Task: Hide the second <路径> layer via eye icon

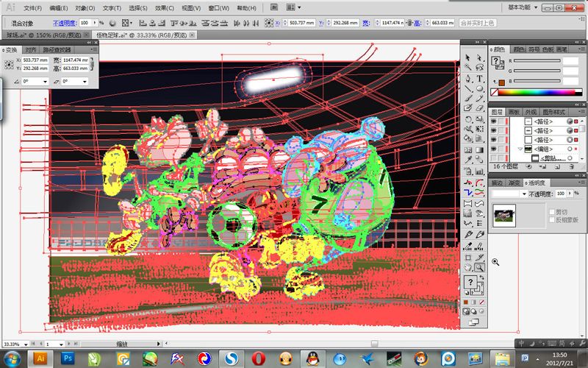Action: (493, 130)
